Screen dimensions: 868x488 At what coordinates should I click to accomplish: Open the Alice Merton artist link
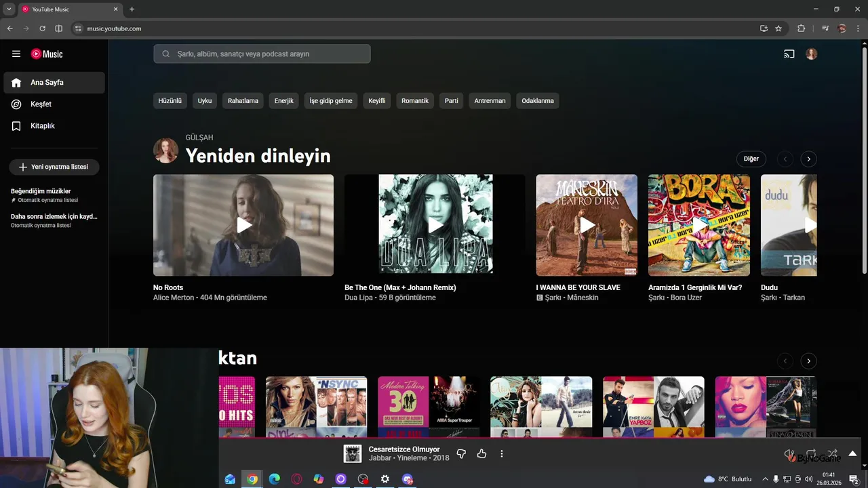tap(174, 298)
